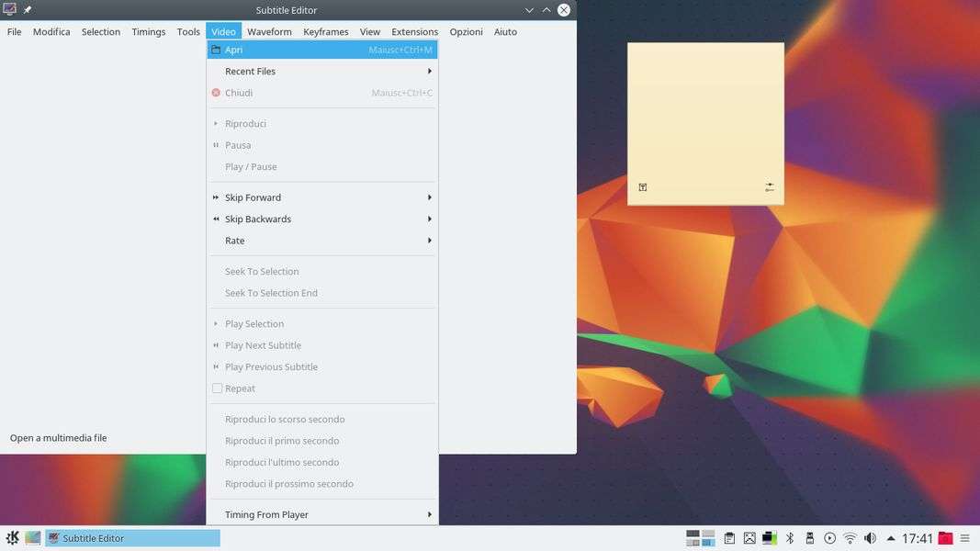Image resolution: width=980 pixels, height=551 pixels.
Task: Expand hidden system tray icons arrow
Action: pyautogui.click(x=891, y=538)
